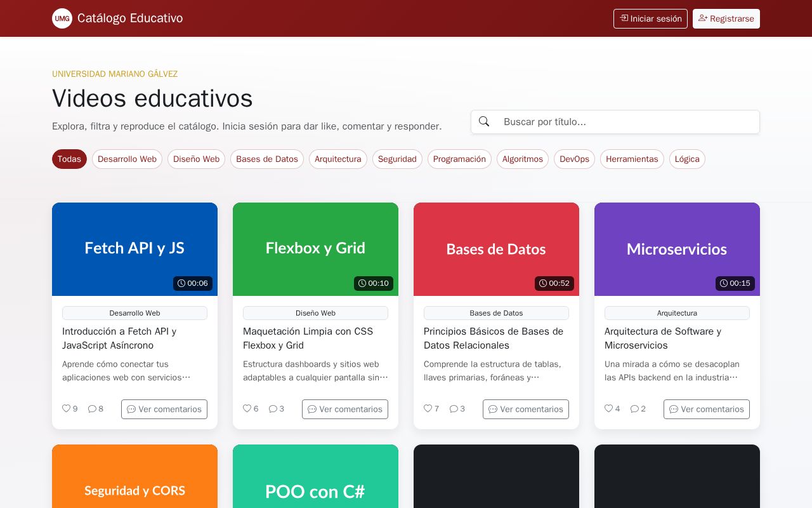Open the POO con C# thumbnail
The width and height of the screenshot is (812, 508).
[x=315, y=476]
